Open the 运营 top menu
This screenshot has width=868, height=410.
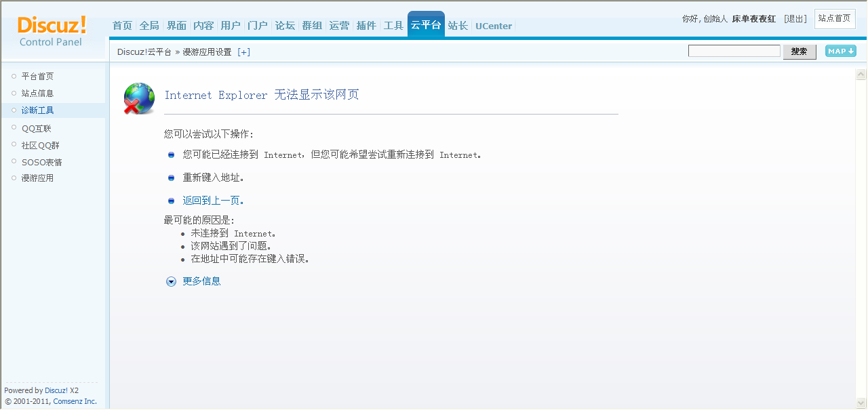339,26
